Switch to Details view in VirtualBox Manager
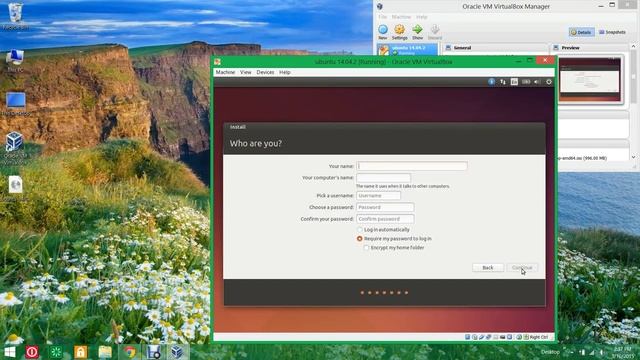Image resolution: width=640 pixels, height=360 pixels. click(x=581, y=32)
